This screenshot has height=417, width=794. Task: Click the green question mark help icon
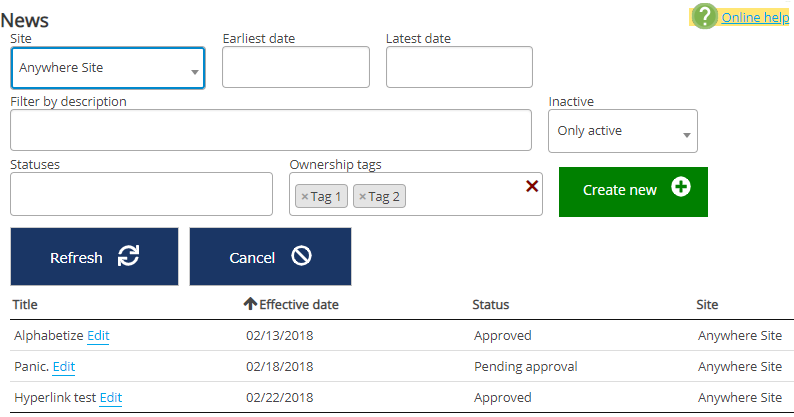[x=705, y=16]
